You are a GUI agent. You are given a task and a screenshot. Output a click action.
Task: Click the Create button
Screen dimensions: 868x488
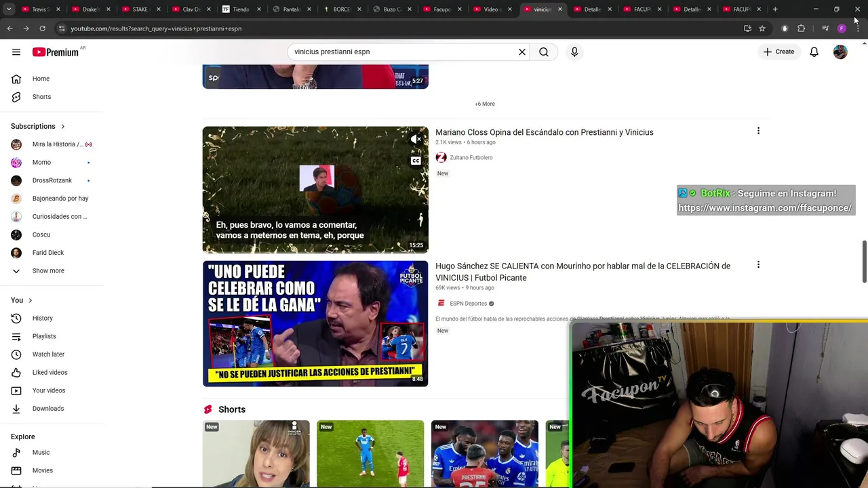click(x=778, y=52)
